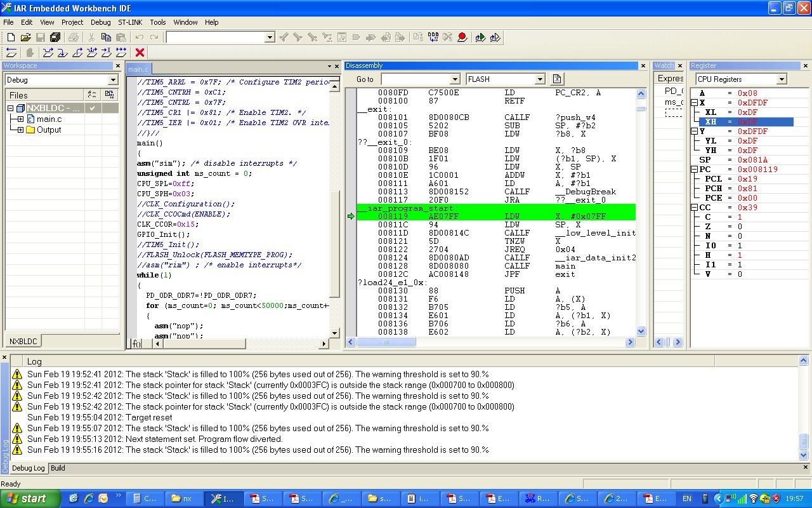Collapse the PC register group
This screenshot has height=508, width=812.
click(x=694, y=169)
